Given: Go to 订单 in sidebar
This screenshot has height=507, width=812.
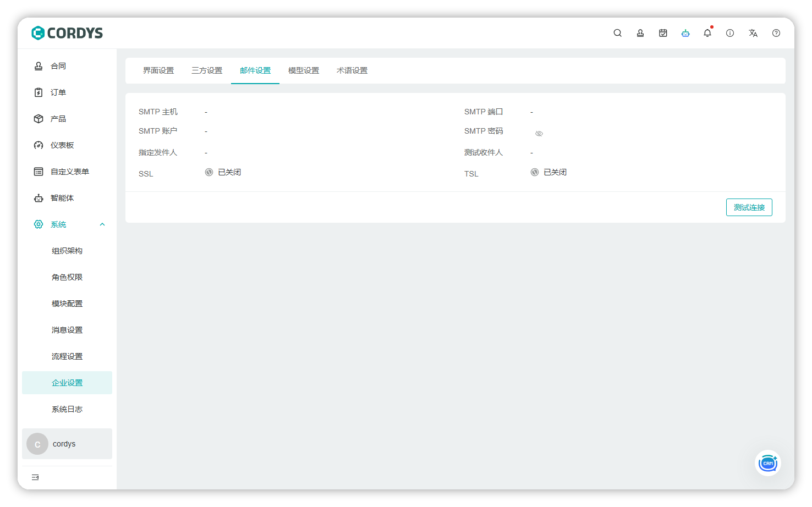Looking at the screenshot, I should tap(67, 92).
